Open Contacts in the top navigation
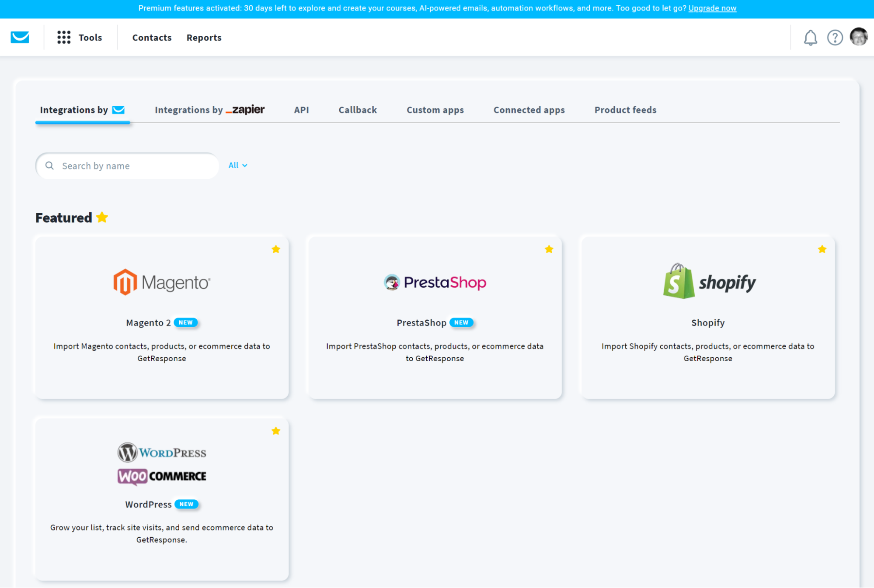The image size is (874, 588). click(x=152, y=38)
